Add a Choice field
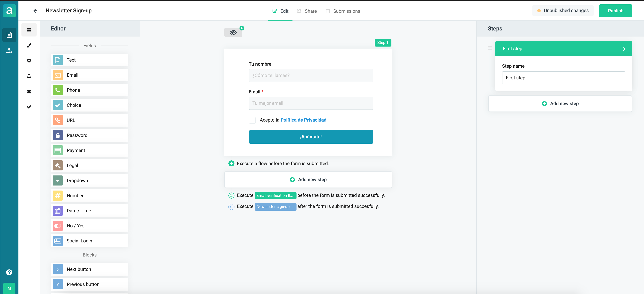This screenshot has height=294, width=644. [90, 105]
